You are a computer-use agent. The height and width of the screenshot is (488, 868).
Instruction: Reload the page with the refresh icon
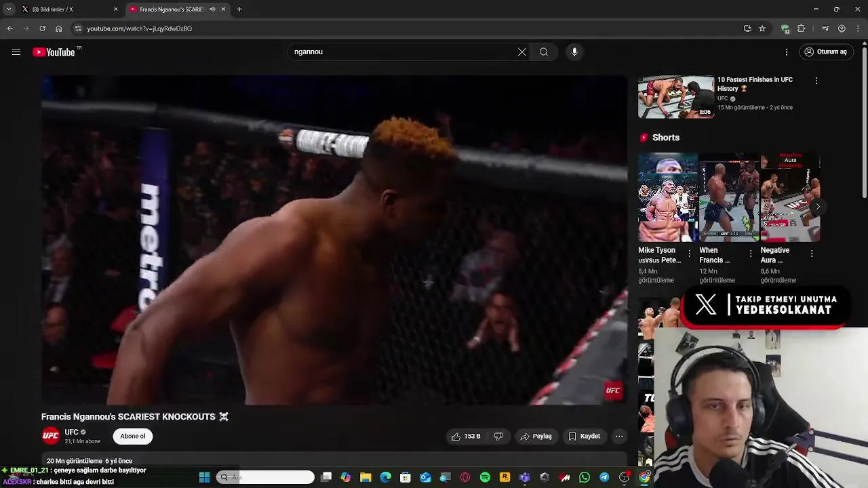[x=42, y=28]
